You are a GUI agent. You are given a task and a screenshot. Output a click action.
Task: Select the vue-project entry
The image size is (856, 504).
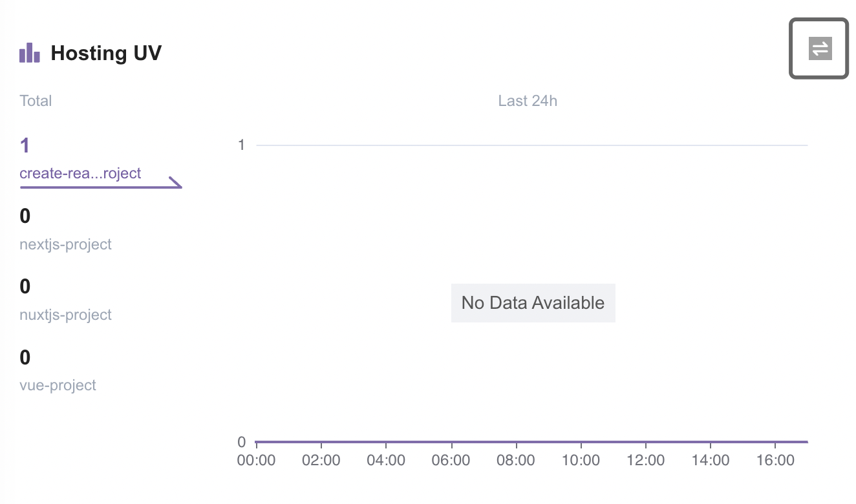(58, 370)
